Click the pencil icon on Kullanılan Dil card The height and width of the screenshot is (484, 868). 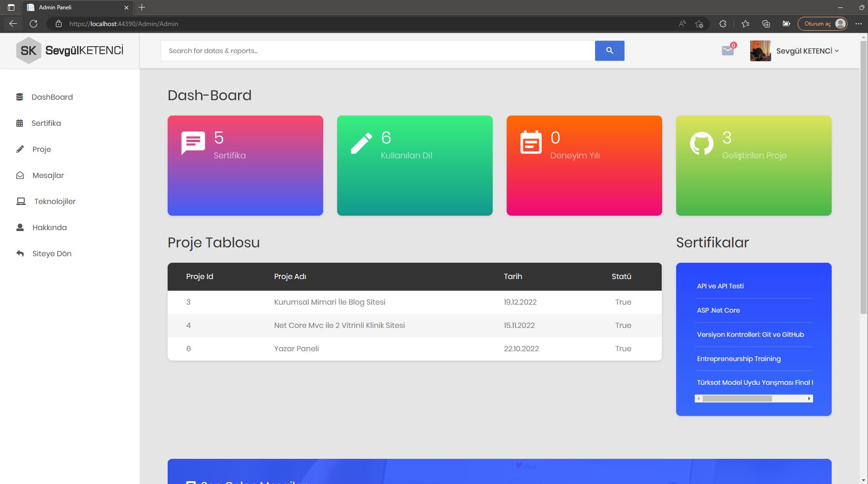tap(361, 143)
